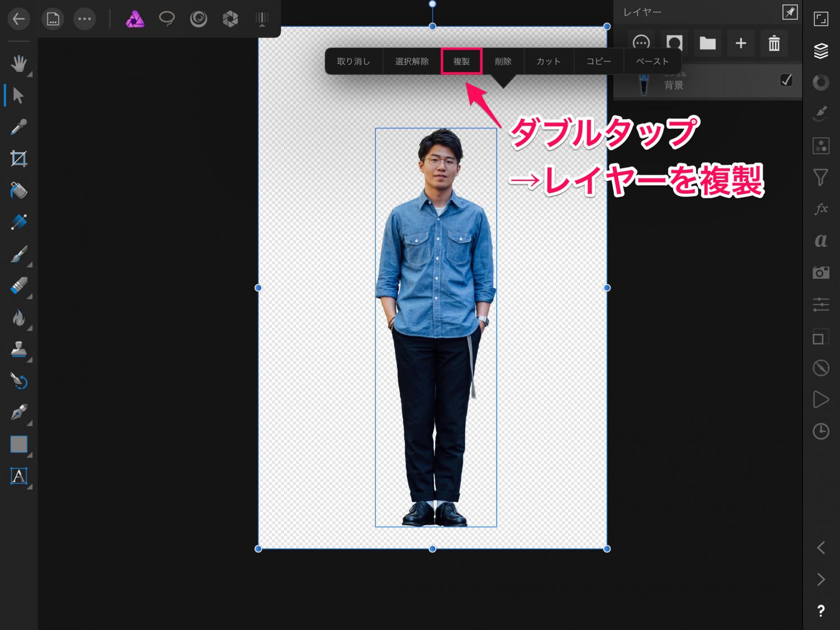Pick the Clone Stamp tool
Screen dimensions: 840x630
(18, 349)
